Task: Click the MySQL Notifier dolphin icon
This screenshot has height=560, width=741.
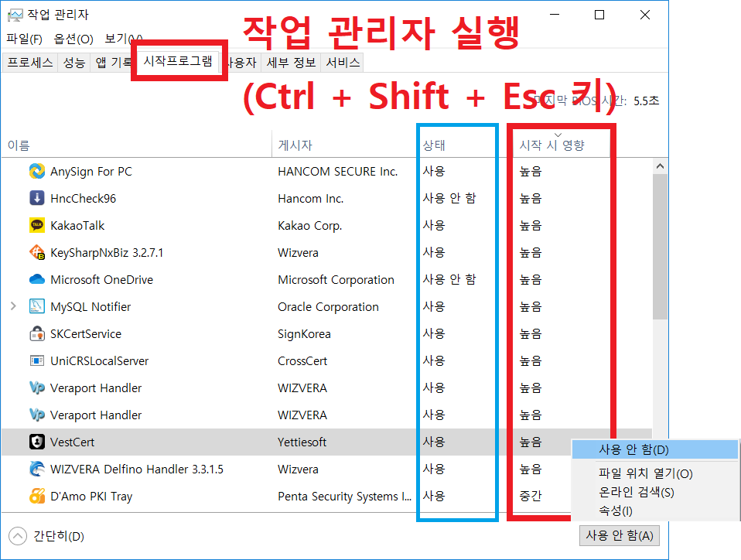Action: (36, 306)
